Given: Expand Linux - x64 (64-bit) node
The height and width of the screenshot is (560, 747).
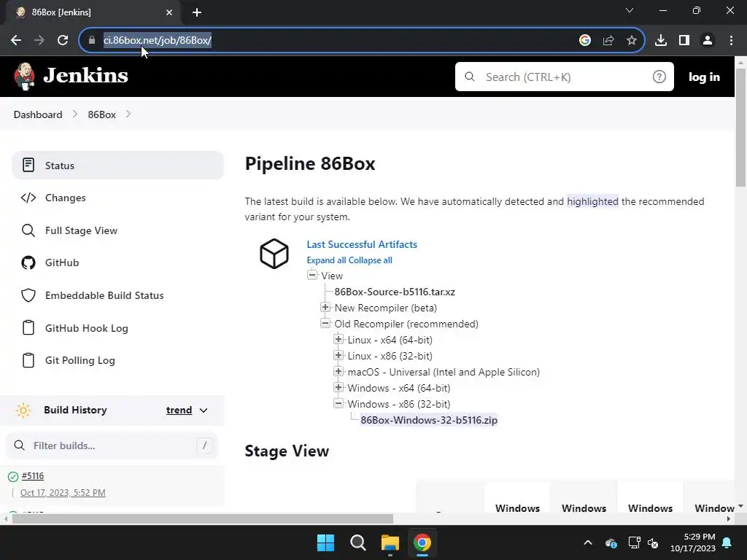Looking at the screenshot, I should [338, 339].
